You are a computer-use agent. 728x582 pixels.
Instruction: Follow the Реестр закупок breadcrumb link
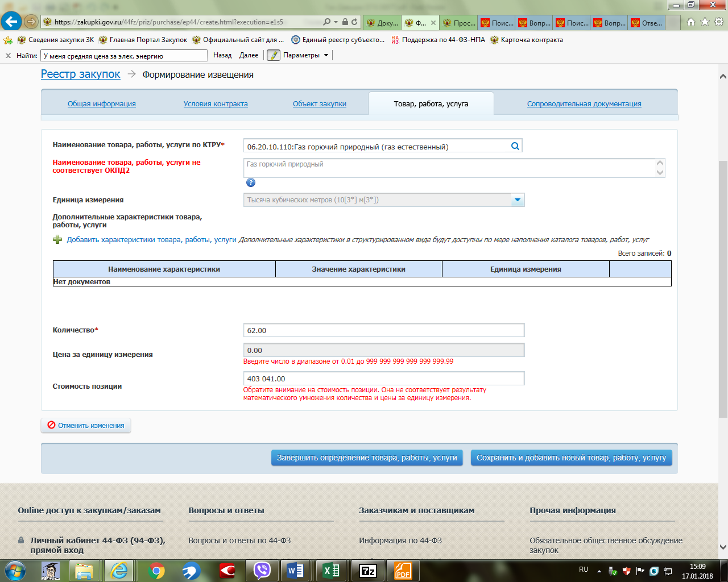pos(81,74)
